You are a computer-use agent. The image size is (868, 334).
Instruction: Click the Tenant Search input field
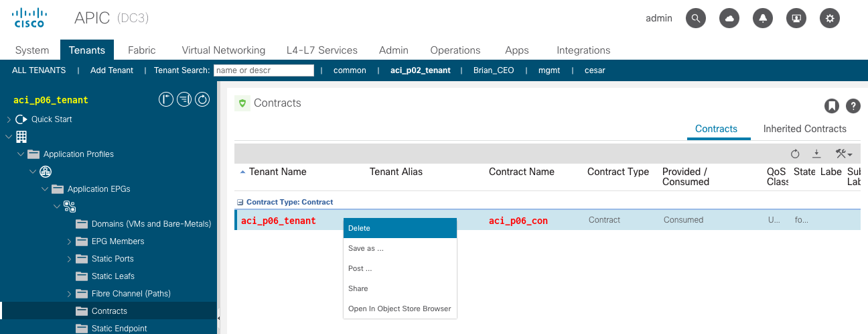coord(264,70)
